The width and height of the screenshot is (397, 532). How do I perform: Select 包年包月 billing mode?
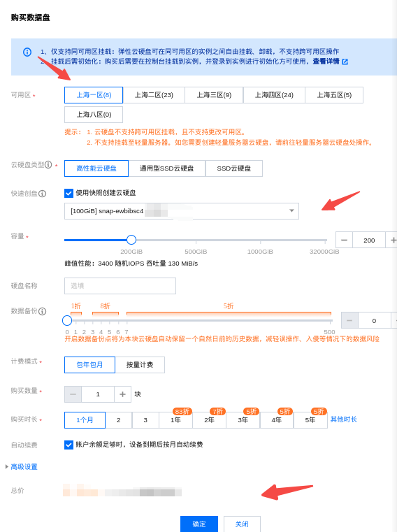[x=89, y=365]
